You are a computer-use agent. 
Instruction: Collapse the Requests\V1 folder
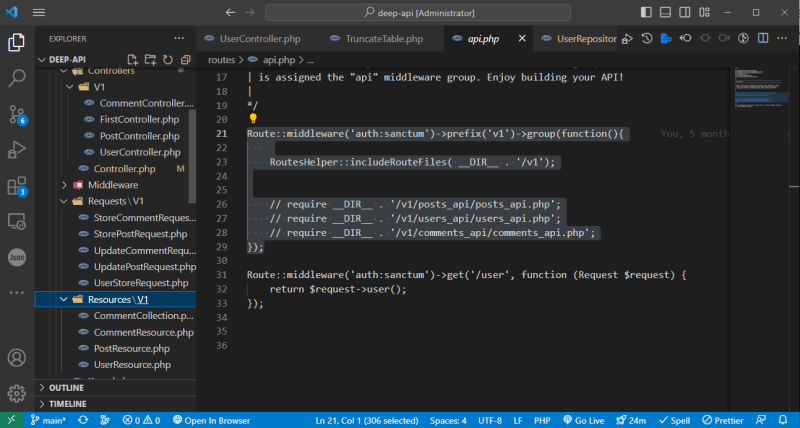point(64,202)
